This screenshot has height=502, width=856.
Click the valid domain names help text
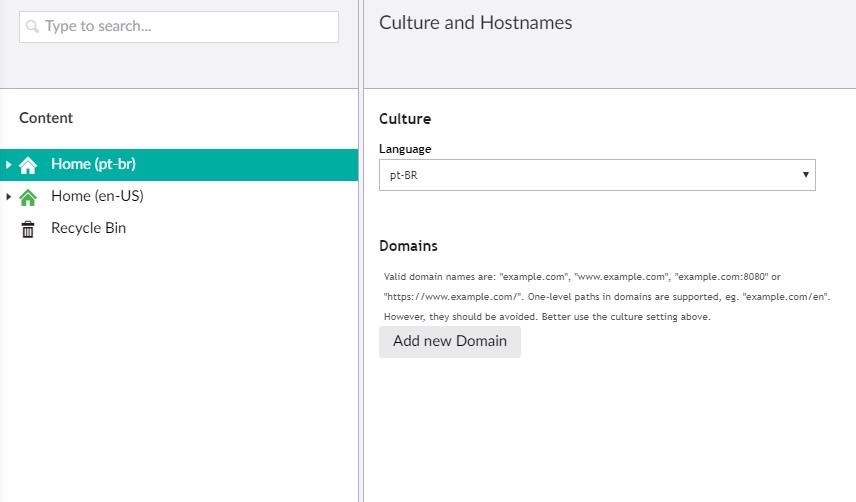click(x=607, y=296)
